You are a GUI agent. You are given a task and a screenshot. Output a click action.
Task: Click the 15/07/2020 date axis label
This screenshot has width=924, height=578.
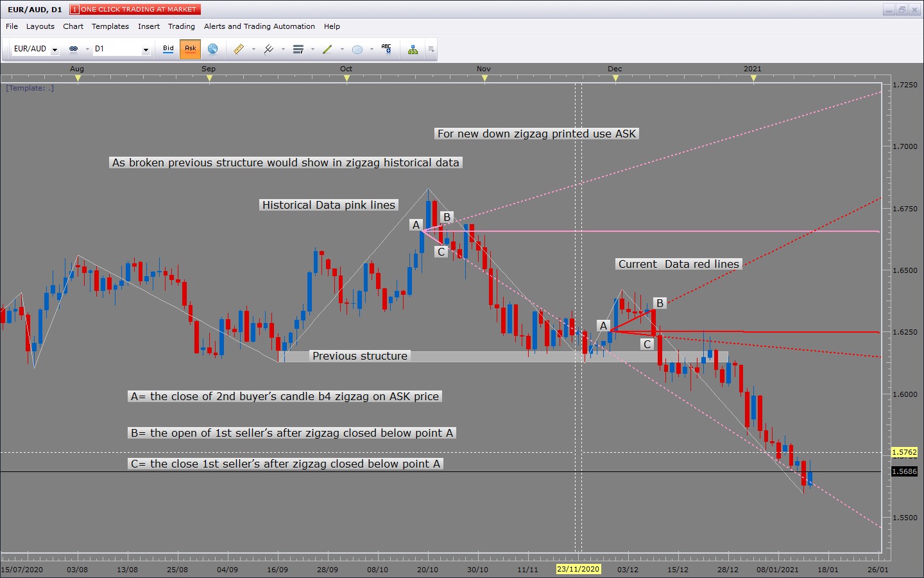pyautogui.click(x=22, y=570)
